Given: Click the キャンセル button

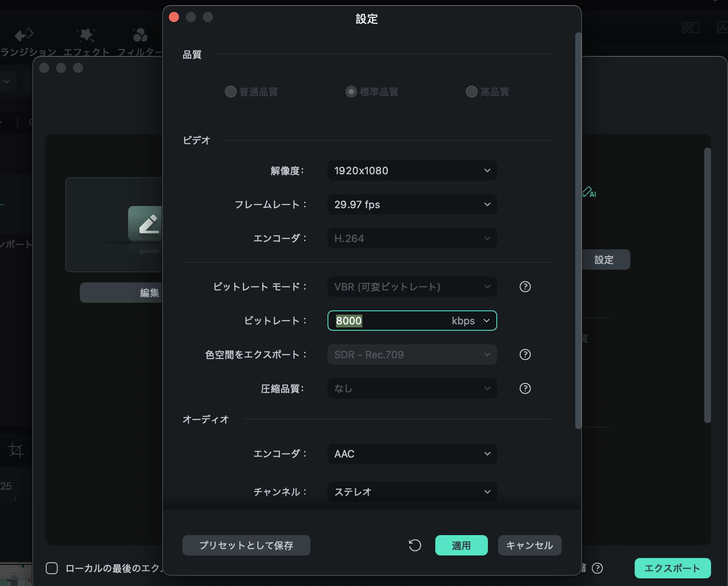Looking at the screenshot, I should point(530,545).
